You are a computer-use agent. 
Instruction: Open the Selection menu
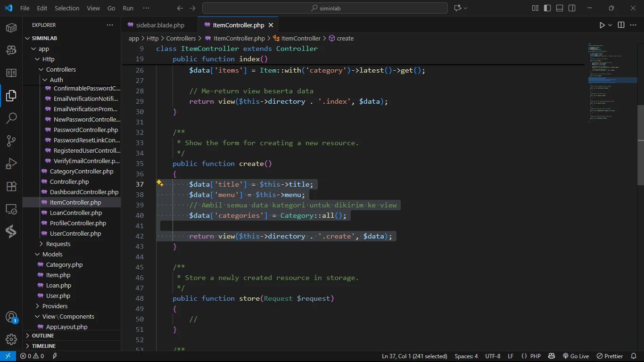[67, 8]
